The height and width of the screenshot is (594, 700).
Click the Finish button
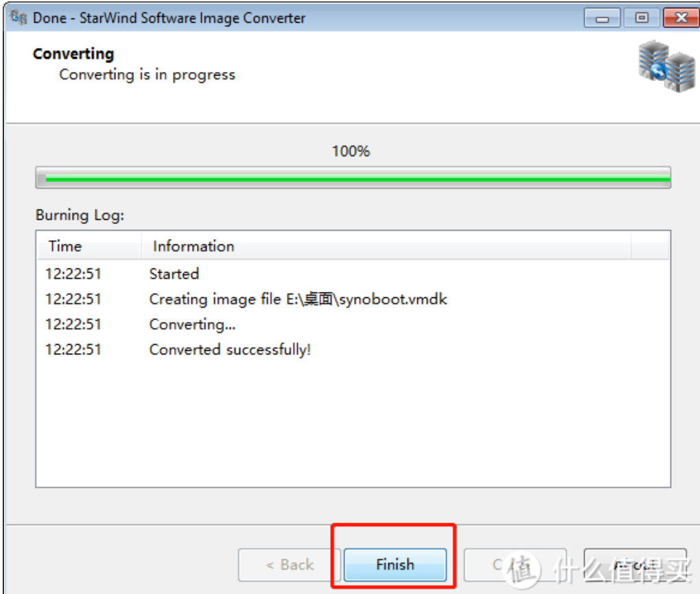pyautogui.click(x=395, y=564)
